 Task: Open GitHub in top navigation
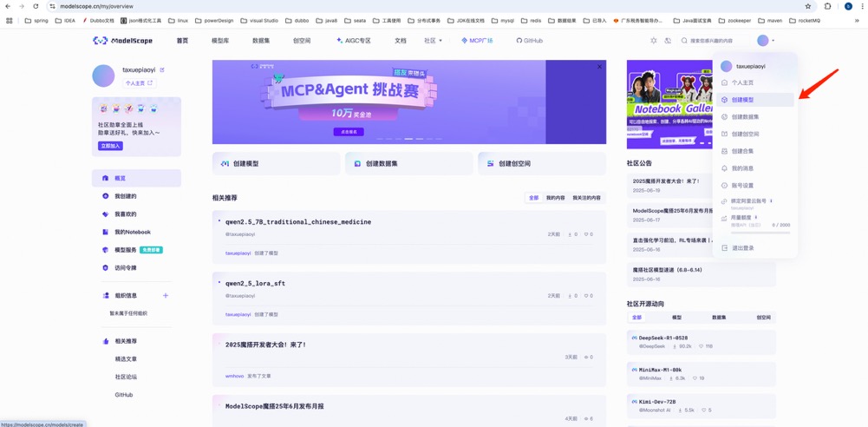click(x=529, y=41)
